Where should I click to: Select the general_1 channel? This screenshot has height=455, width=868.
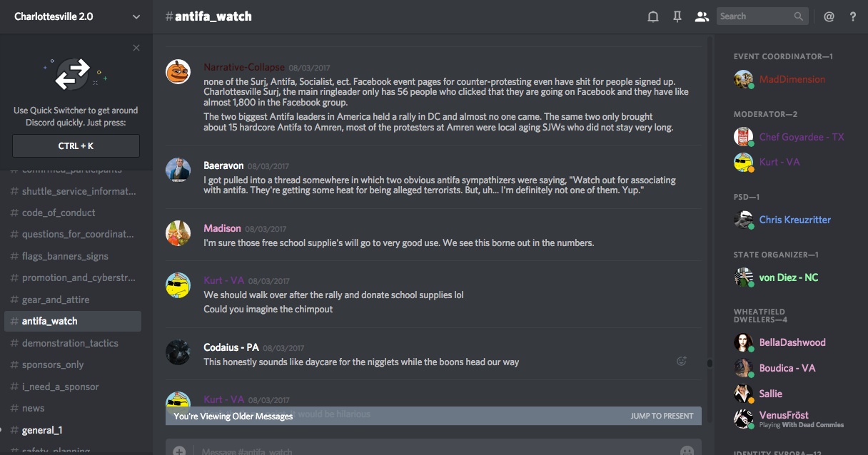pos(42,430)
